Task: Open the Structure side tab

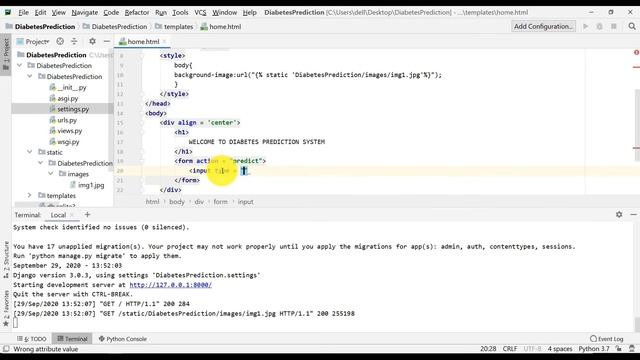Action: point(6,260)
